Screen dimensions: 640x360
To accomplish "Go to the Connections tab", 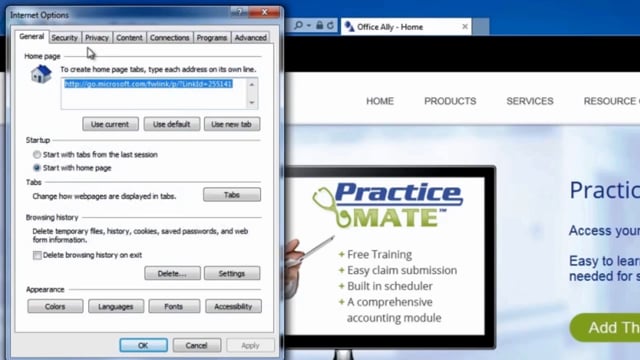I will (x=169, y=38).
